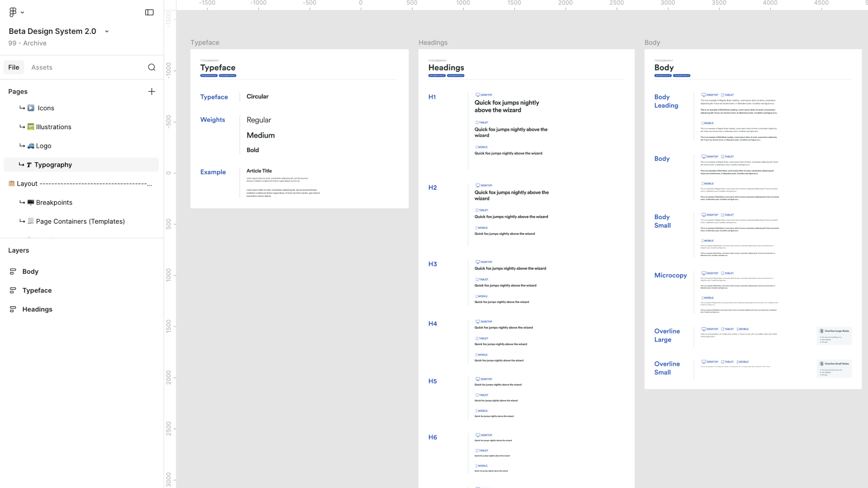Open the Logo page
The image size is (868, 488).
(x=43, y=146)
